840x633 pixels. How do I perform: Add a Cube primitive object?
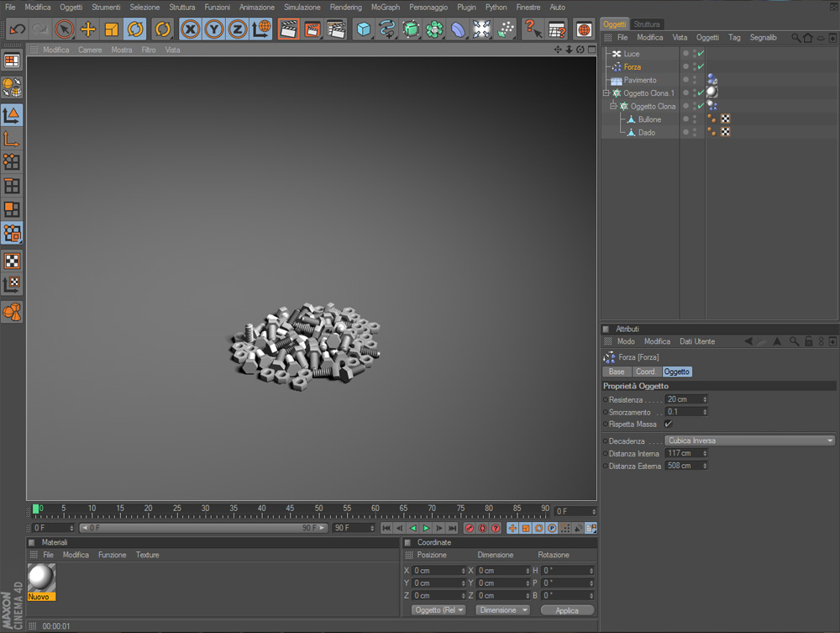(363, 29)
